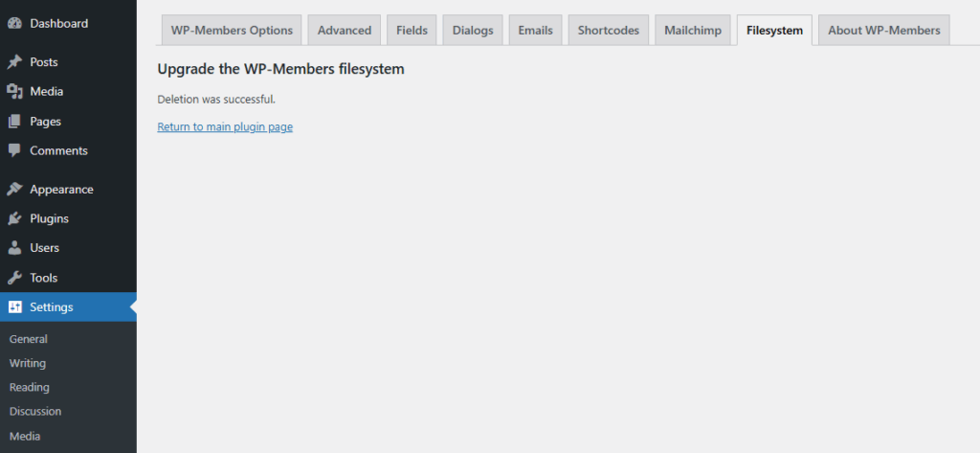
Task: Select the Fields tab
Action: tap(412, 31)
